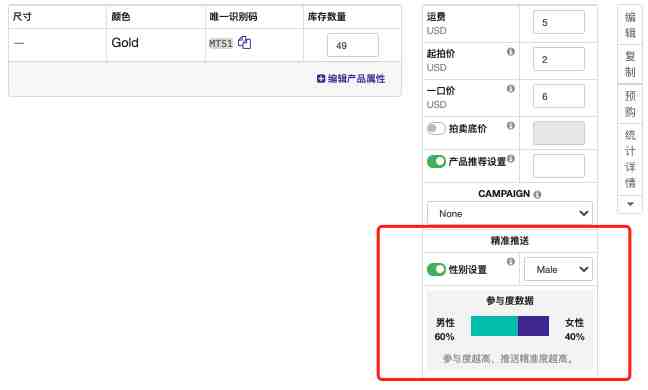Click info icon next to 一口价
Image resolution: width=648 pixels, height=390 pixels.
click(511, 88)
